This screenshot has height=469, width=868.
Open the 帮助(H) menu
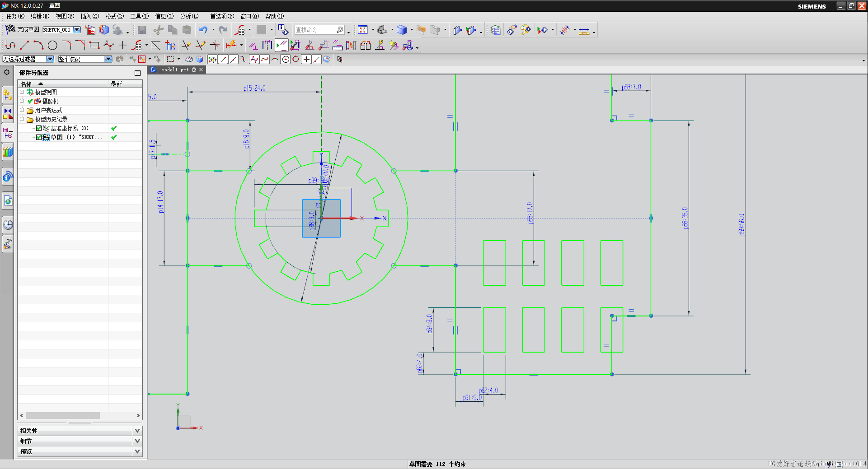point(275,16)
